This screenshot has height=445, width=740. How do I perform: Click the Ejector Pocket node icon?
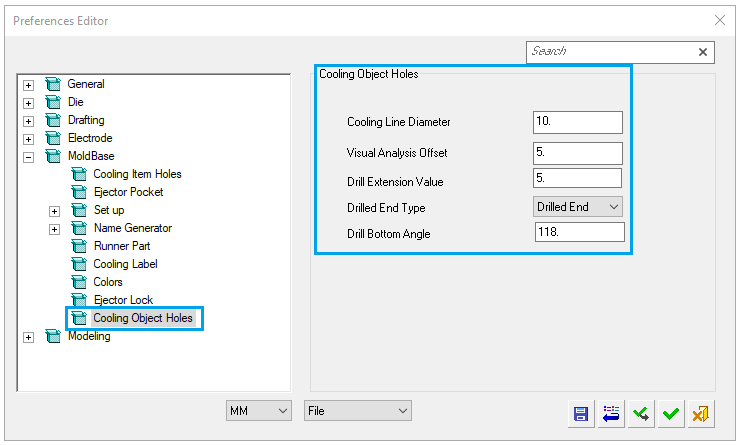80,192
